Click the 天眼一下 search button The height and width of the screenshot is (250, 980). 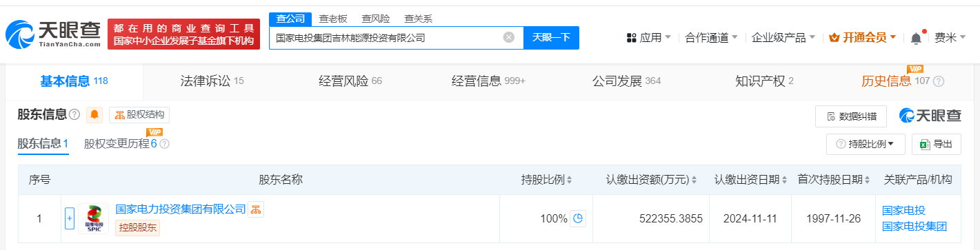[x=552, y=37]
